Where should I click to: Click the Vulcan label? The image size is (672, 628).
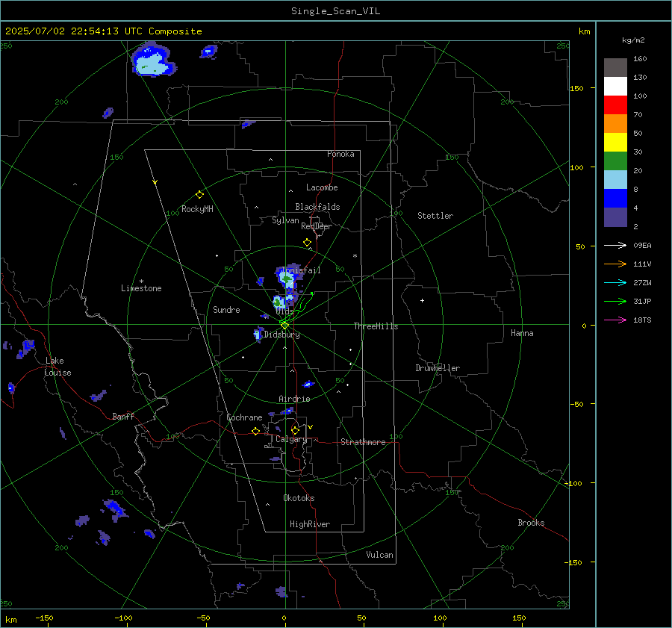379,555
